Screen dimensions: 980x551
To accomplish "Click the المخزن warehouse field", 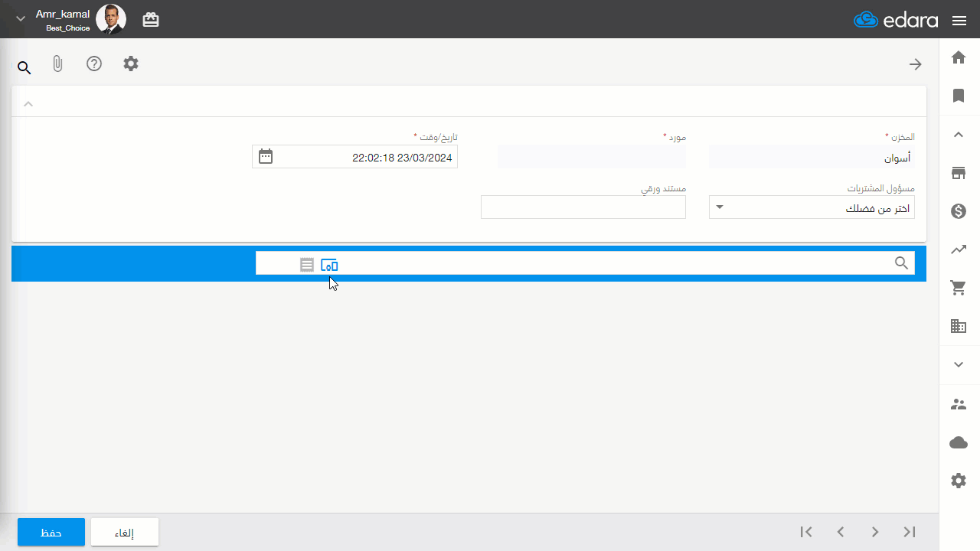I will click(812, 157).
